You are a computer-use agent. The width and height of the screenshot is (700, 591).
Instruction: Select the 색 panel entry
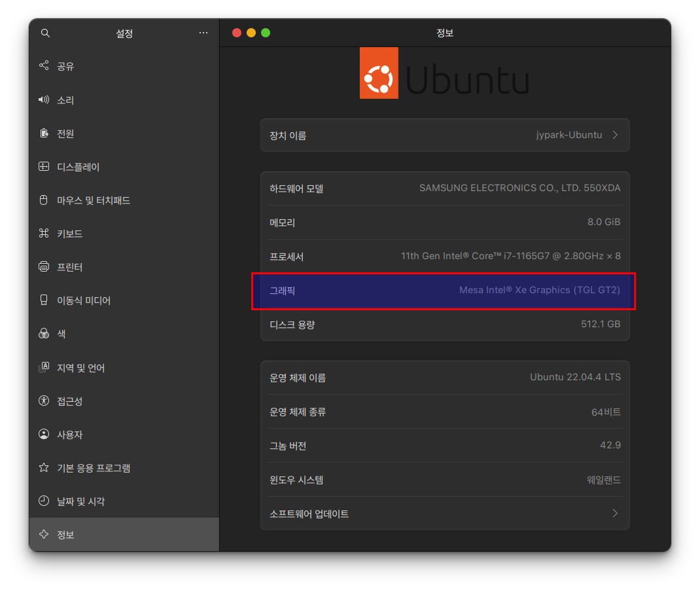point(124,334)
